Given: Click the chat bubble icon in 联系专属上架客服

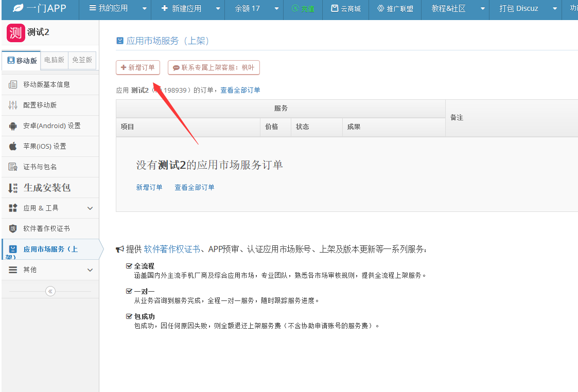Looking at the screenshot, I should coord(176,68).
